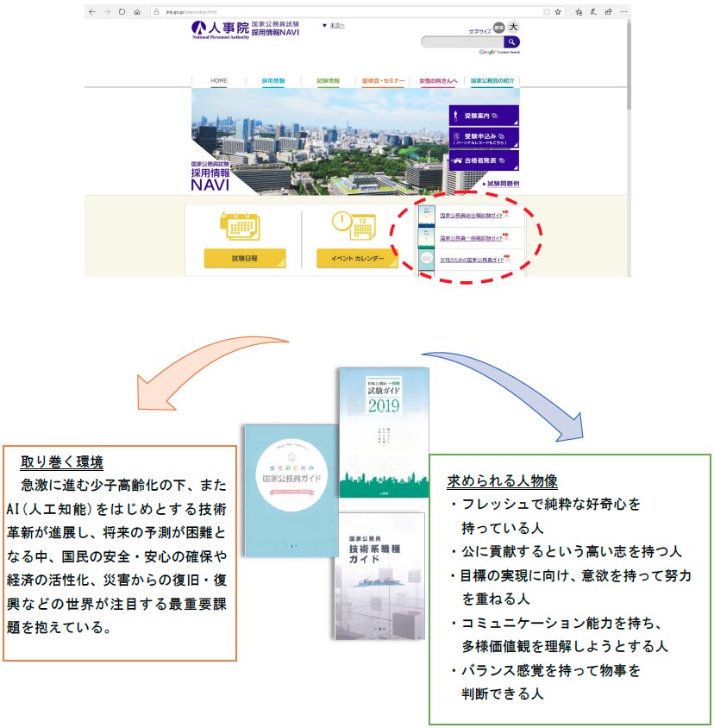Click the address bar URL field

pyautogui.click(x=358, y=12)
